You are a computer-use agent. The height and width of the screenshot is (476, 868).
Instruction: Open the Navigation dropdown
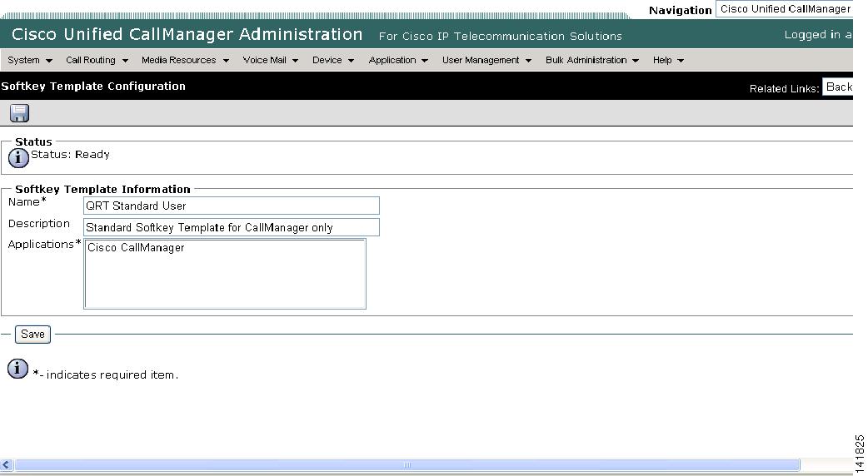[x=785, y=9]
